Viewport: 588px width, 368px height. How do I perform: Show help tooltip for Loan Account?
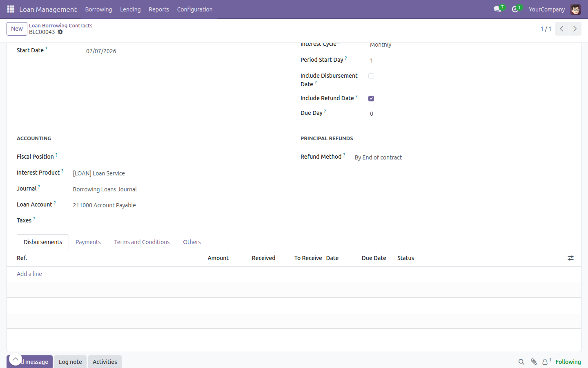(x=55, y=202)
